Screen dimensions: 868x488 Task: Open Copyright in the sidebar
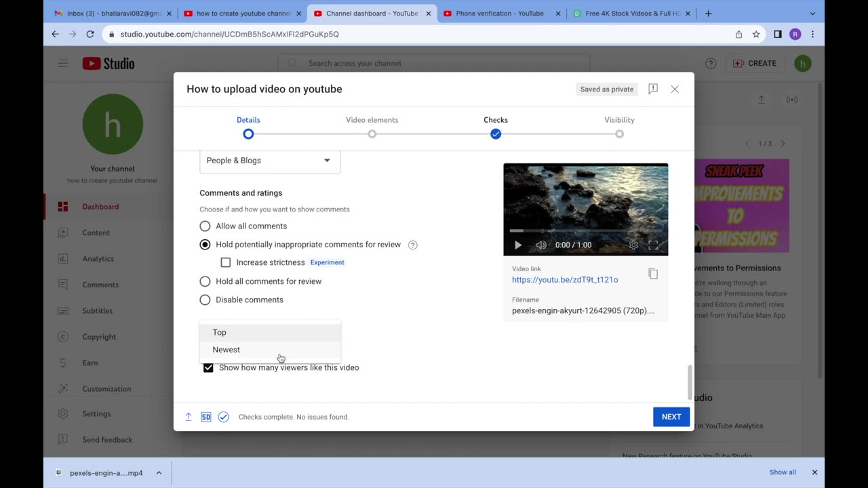(x=100, y=337)
